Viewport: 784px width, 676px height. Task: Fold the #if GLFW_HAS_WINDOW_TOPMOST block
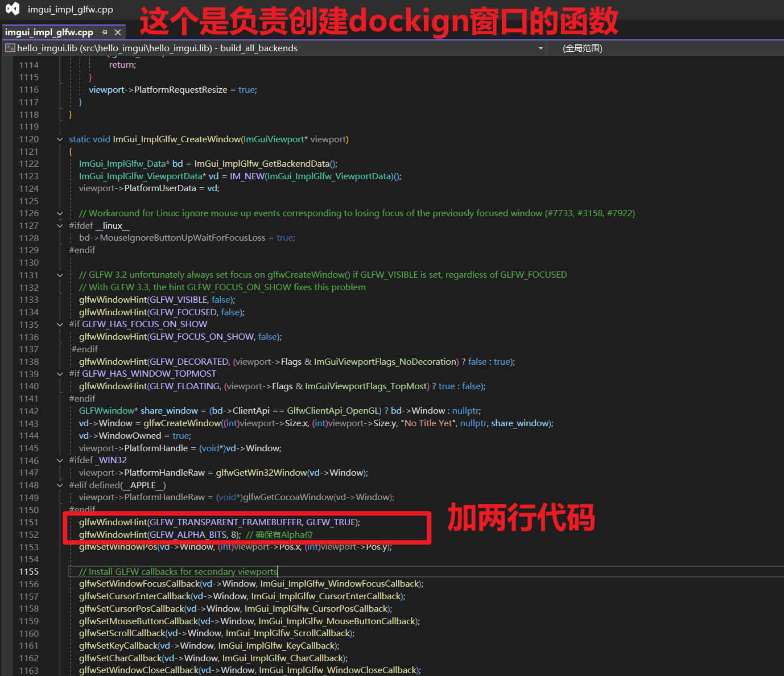tap(60, 374)
